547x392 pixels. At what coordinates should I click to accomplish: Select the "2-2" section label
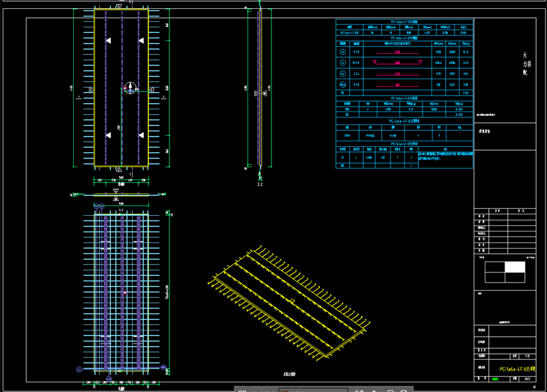coord(260,184)
